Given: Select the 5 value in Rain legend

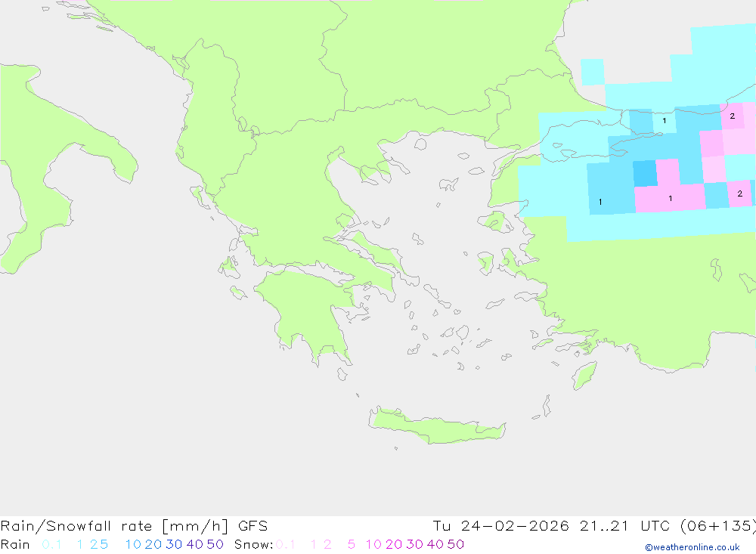Looking at the screenshot, I should click(x=104, y=544).
